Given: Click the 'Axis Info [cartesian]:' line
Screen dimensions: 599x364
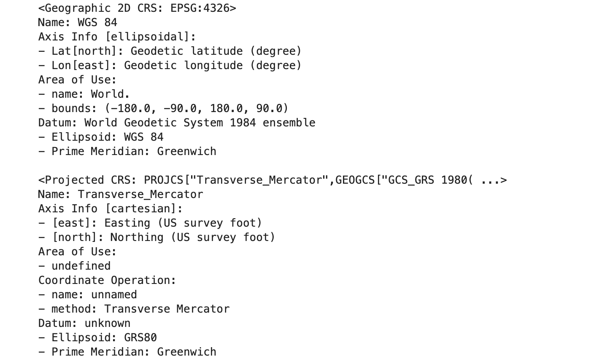Looking at the screenshot, I should tap(111, 209).
